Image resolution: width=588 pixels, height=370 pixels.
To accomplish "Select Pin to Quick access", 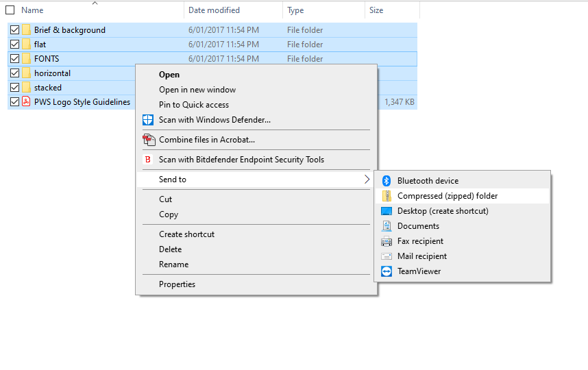I will pyautogui.click(x=256, y=105).
